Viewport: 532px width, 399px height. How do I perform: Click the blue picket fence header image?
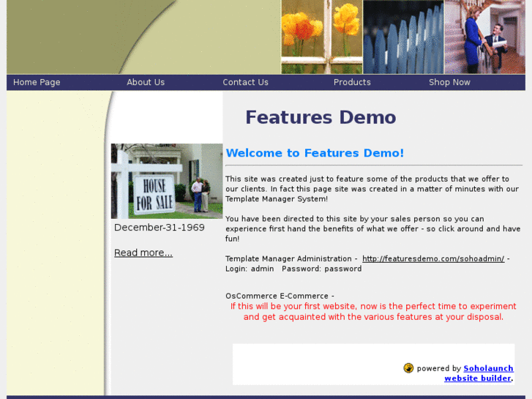click(x=403, y=37)
